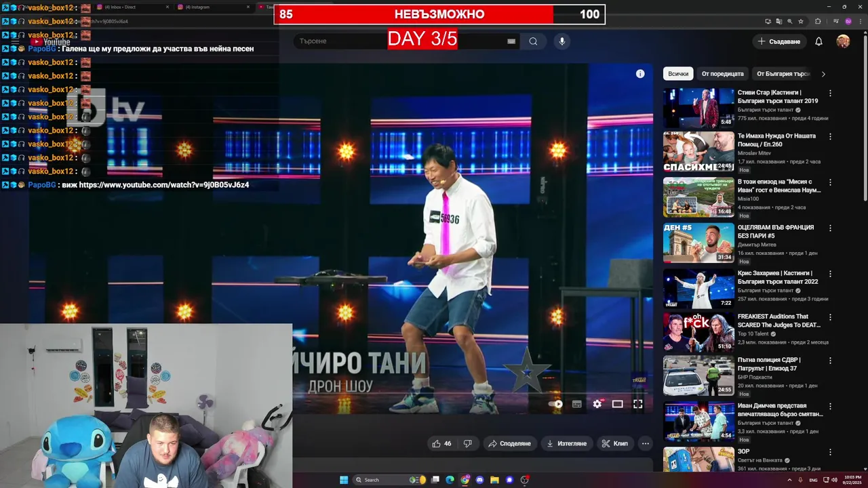Show more filter chips with right arrow

(x=823, y=74)
